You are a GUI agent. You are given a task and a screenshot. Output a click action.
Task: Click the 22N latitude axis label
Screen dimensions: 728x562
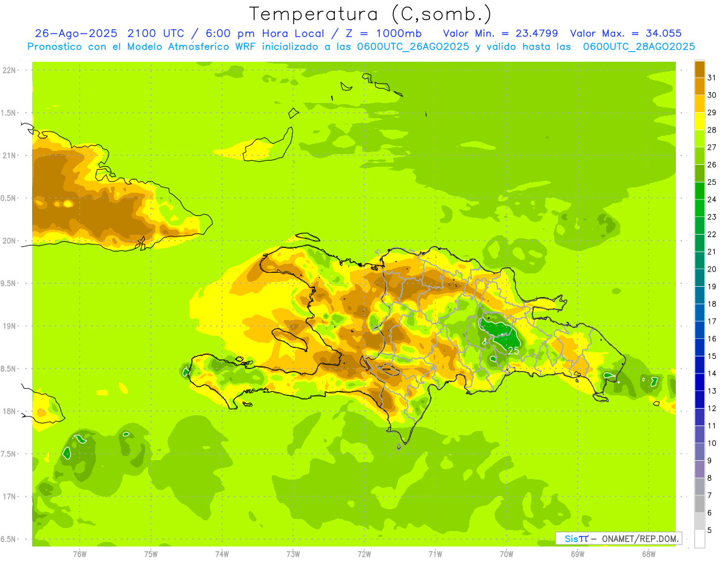(x=10, y=70)
